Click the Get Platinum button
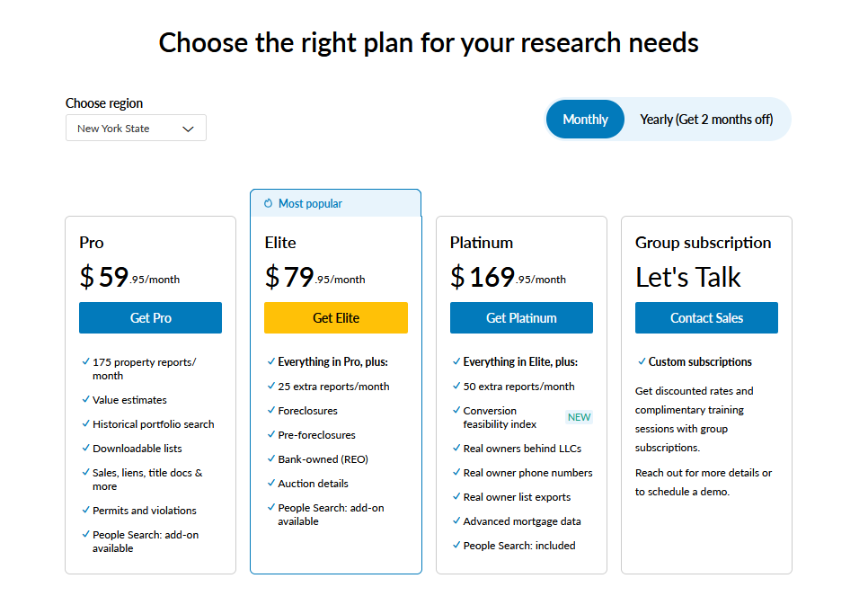 click(x=521, y=318)
